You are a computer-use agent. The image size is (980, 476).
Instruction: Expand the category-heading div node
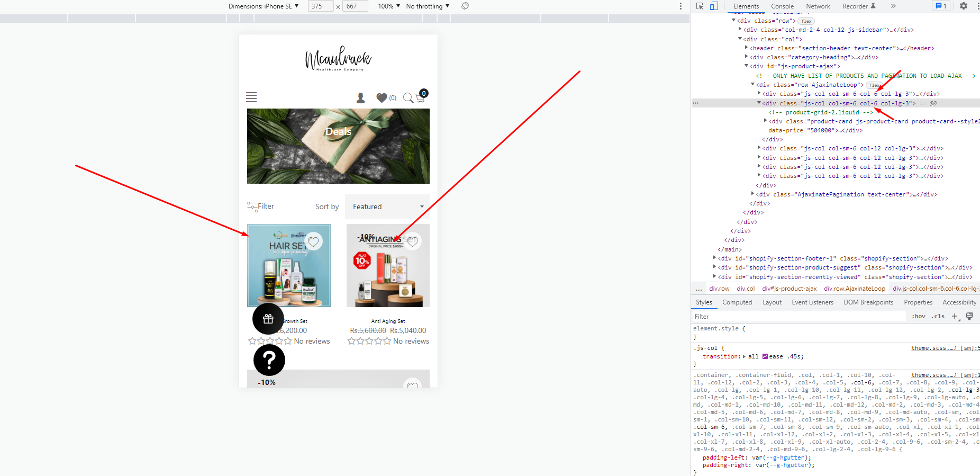[x=746, y=57]
